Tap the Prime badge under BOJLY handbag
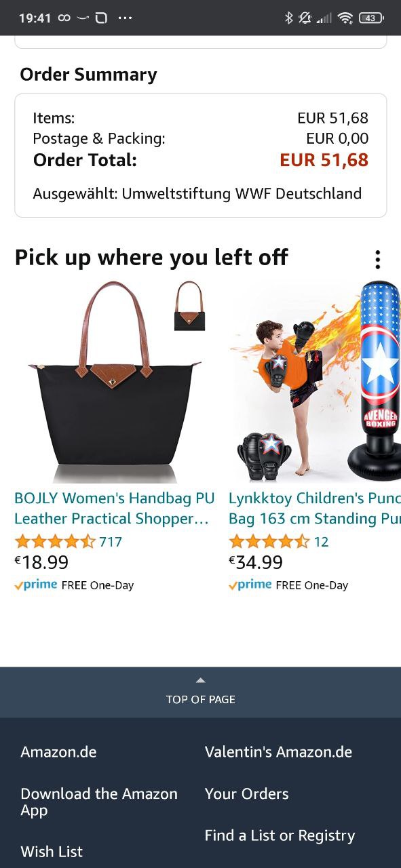401x868 pixels. [x=36, y=585]
